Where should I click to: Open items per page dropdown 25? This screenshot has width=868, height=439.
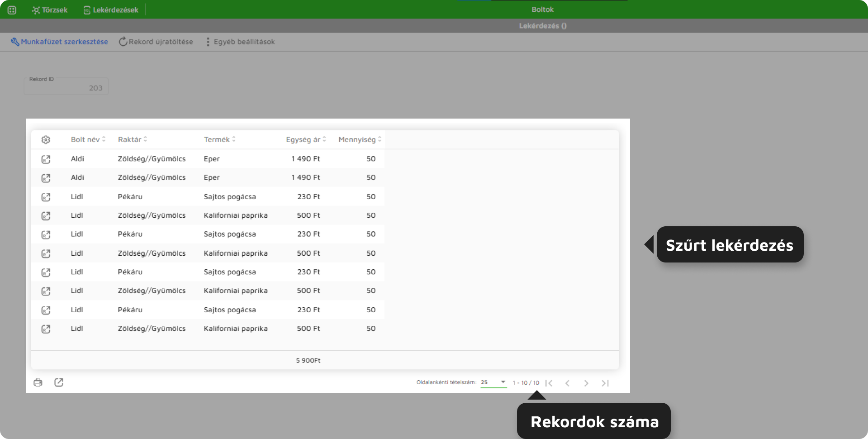click(493, 382)
